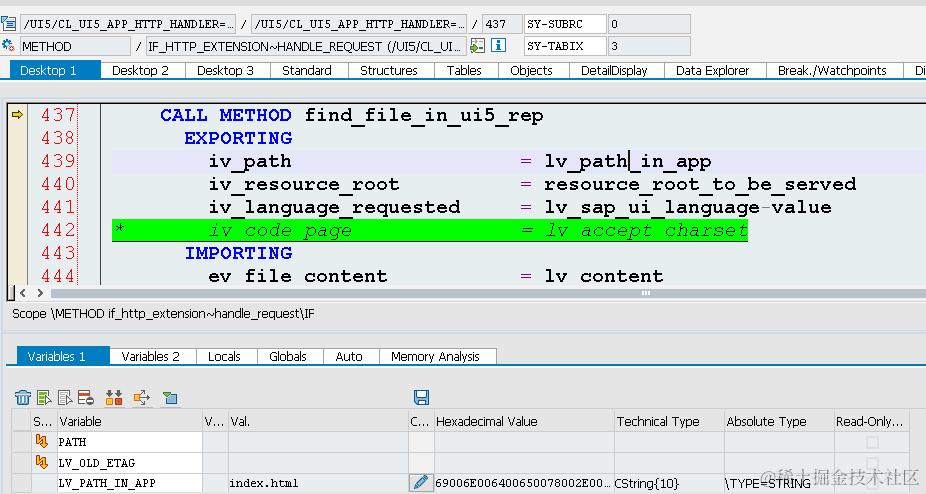Click line number 441 in the gutter
Screen dimensions: 926x494
[x=58, y=207]
